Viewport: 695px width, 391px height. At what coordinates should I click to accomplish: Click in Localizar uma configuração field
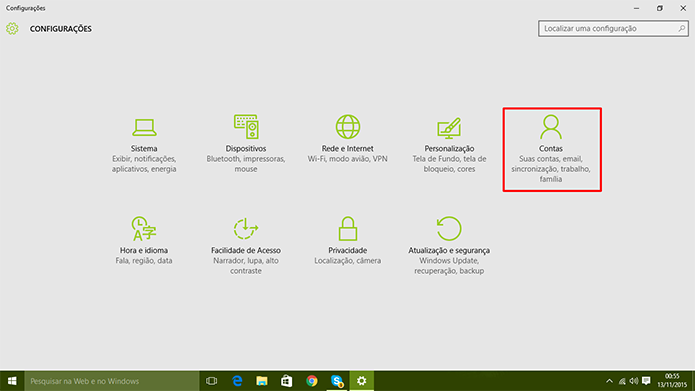[613, 28]
